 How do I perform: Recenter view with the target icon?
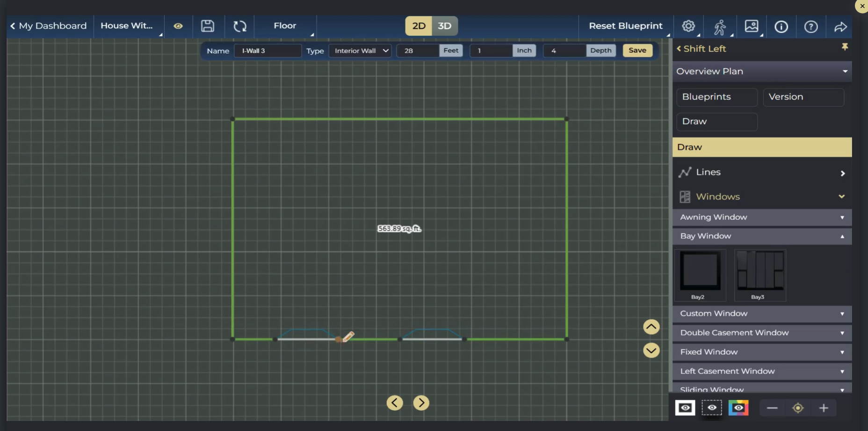[798, 408]
